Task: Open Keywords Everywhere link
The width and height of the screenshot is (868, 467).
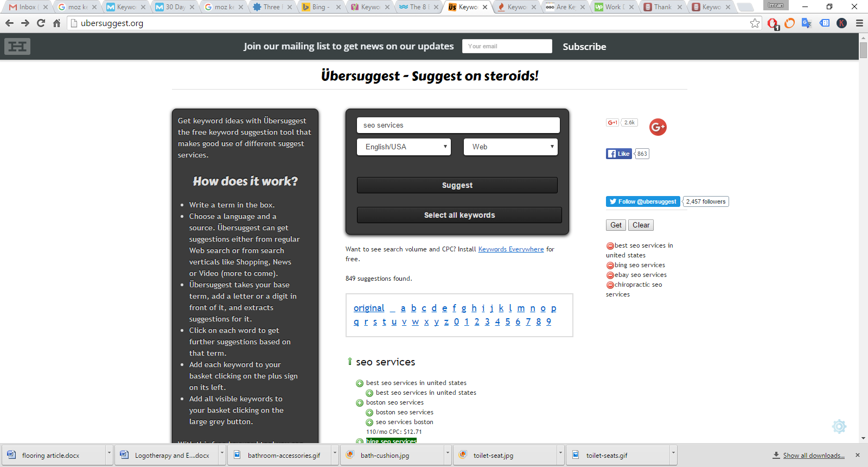Action: [511, 249]
